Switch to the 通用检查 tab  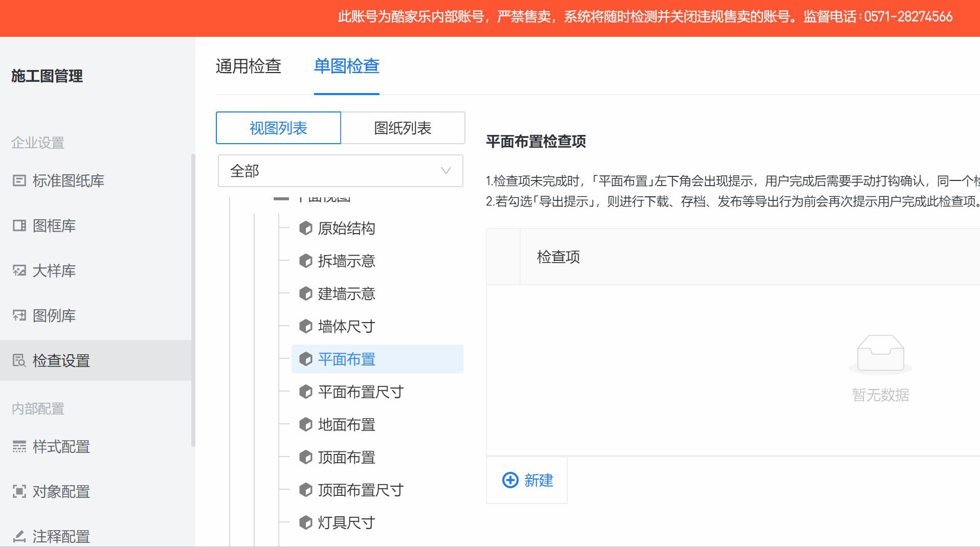click(249, 66)
